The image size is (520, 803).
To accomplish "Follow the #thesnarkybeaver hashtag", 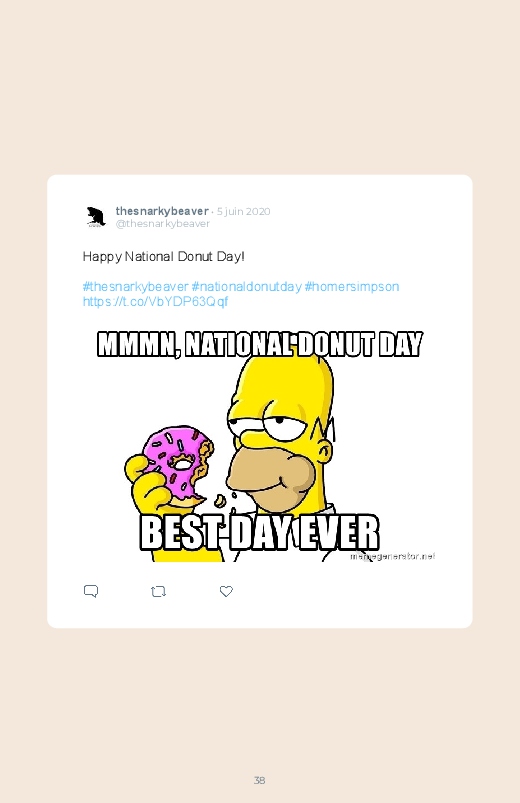I will (x=135, y=286).
